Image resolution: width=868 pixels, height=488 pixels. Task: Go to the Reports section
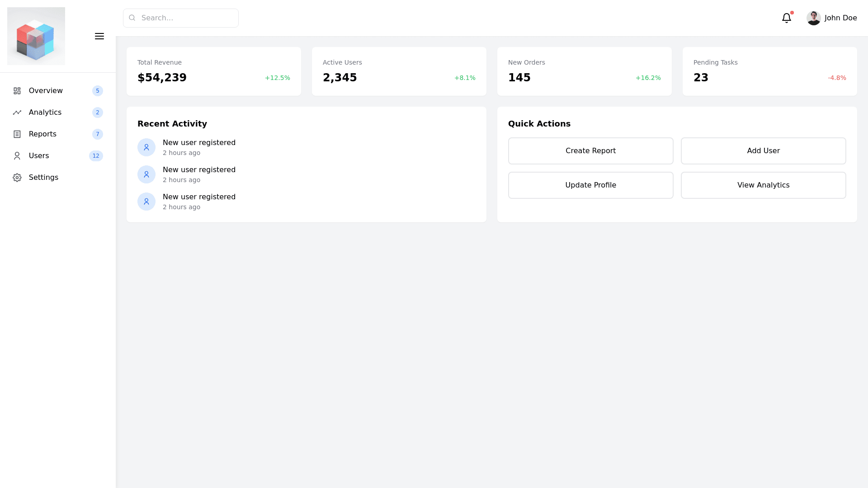[42, 134]
